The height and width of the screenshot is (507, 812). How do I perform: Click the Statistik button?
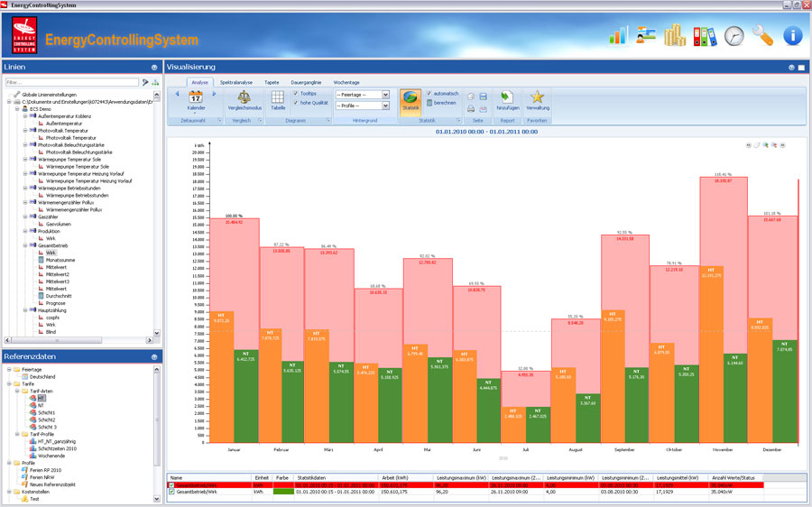click(411, 99)
